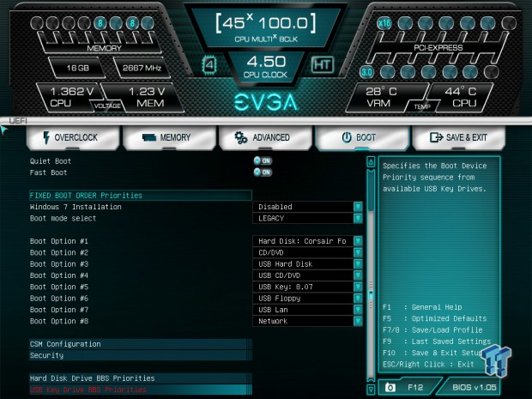532x399 pixels.
Task: Click the BIOS v1.05 version label
Action: point(475,387)
